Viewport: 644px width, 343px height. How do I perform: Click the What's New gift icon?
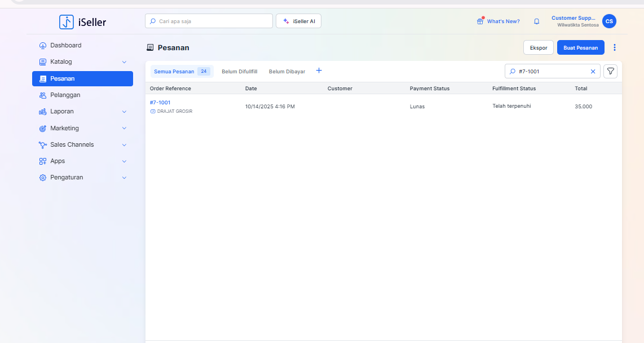(x=480, y=21)
